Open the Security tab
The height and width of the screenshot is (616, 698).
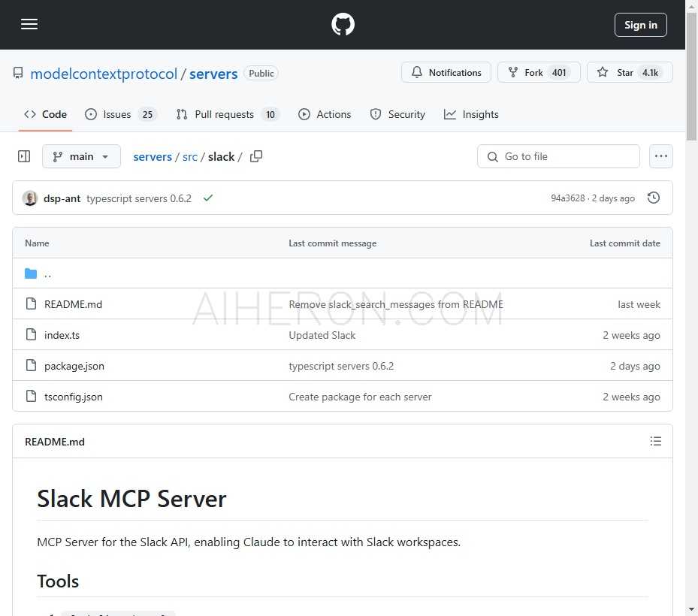click(x=397, y=114)
